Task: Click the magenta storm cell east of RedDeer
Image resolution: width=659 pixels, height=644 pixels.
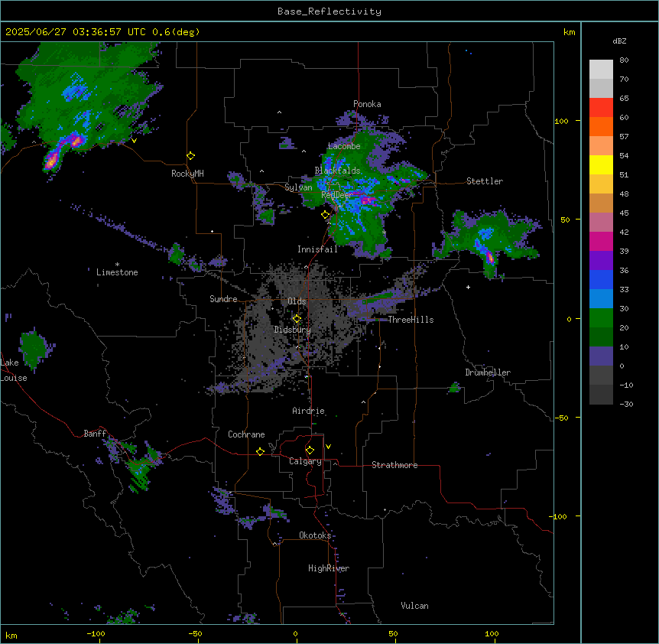Action: (368, 200)
